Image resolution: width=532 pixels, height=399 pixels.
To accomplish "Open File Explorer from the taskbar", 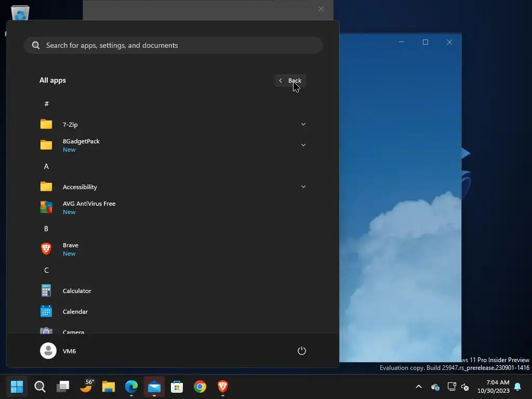I will tap(109, 387).
